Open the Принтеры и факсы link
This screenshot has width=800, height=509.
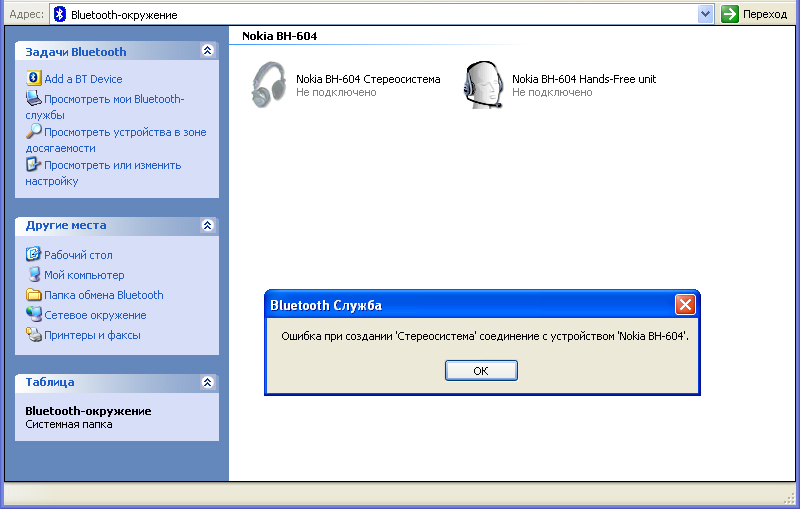[92, 335]
